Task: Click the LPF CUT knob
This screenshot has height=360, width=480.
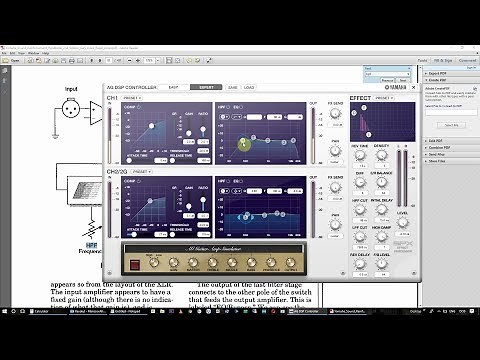Action: click(x=360, y=237)
